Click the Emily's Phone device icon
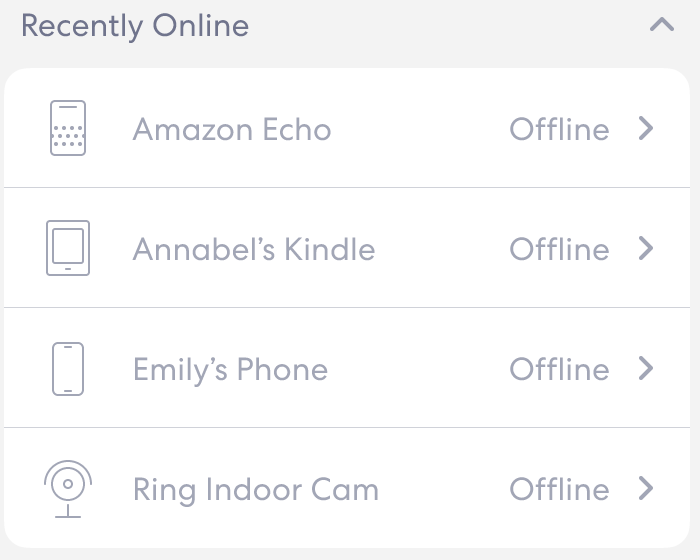 68,368
